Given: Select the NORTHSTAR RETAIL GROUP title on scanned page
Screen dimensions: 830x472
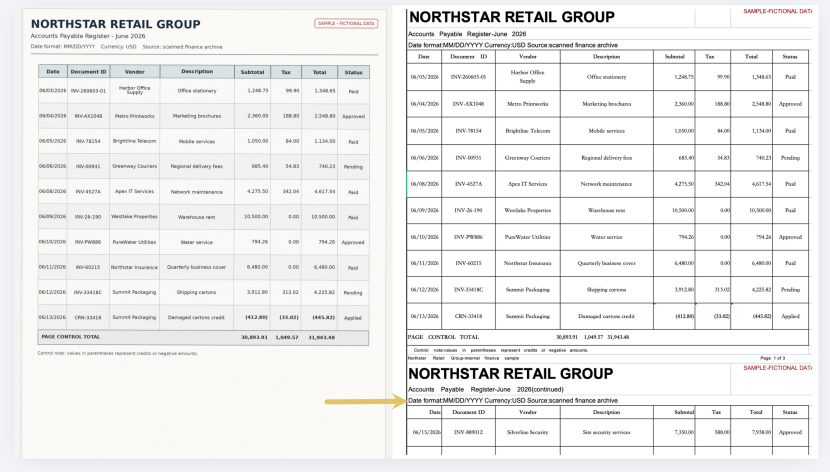Looking at the screenshot, I should click(x=115, y=24).
